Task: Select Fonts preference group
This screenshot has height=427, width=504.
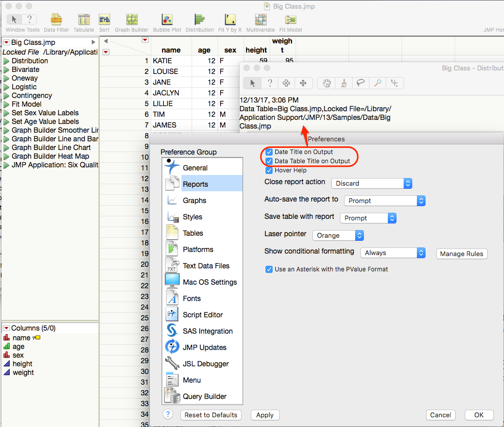Action: (x=203, y=298)
